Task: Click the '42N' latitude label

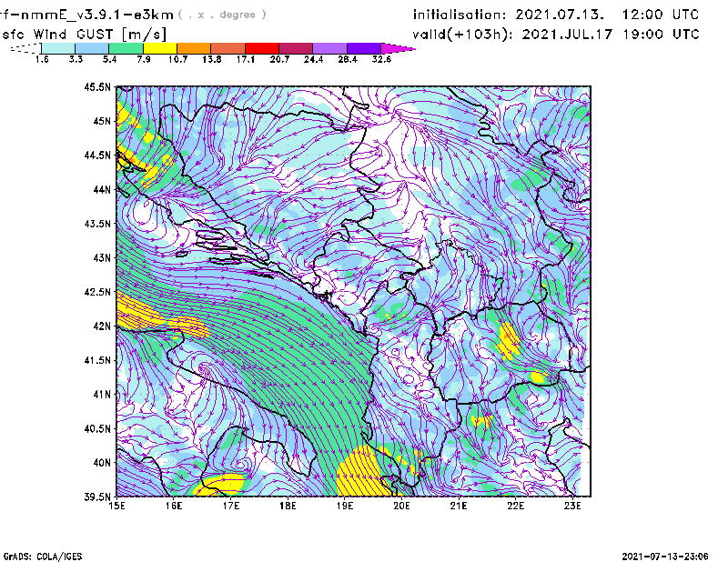Action: 102,326
